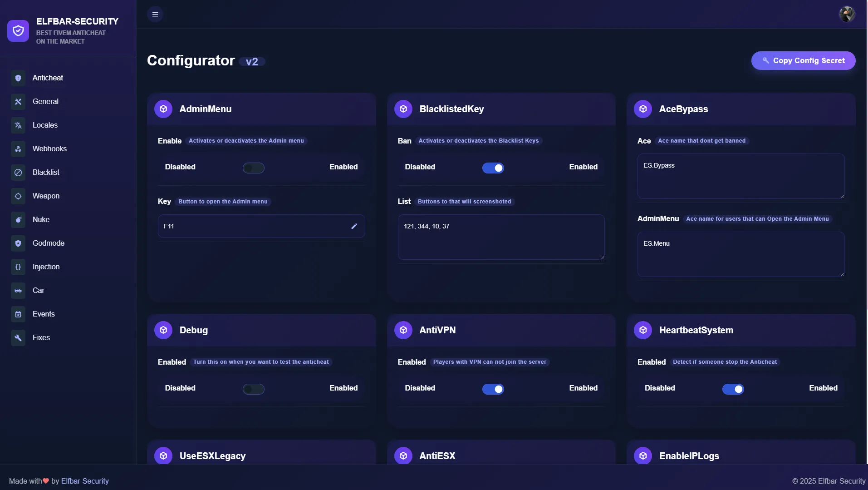Select the Blacklist section icon

tap(18, 172)
